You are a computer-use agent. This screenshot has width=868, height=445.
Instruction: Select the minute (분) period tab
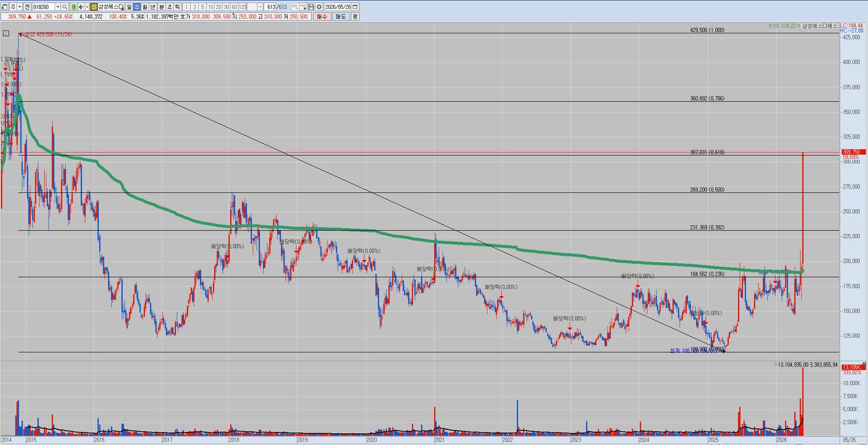coord(161,7)
